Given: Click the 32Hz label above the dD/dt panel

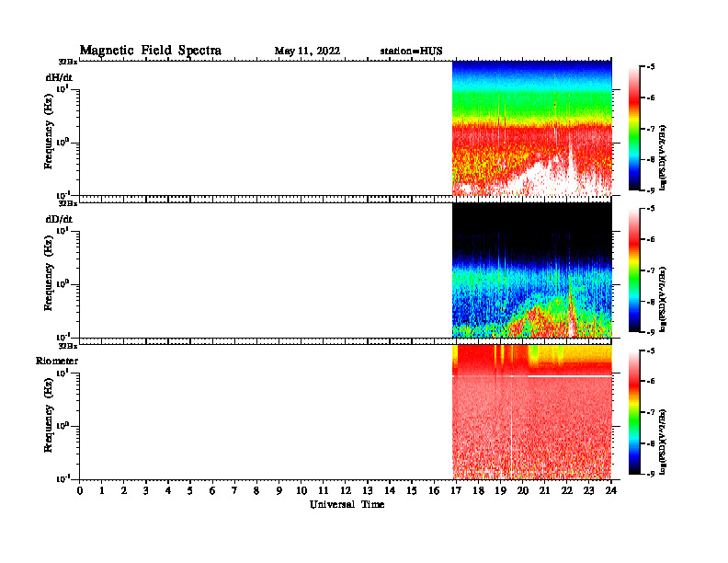Looking at the screenshot, I should click(x=68, y=203).
